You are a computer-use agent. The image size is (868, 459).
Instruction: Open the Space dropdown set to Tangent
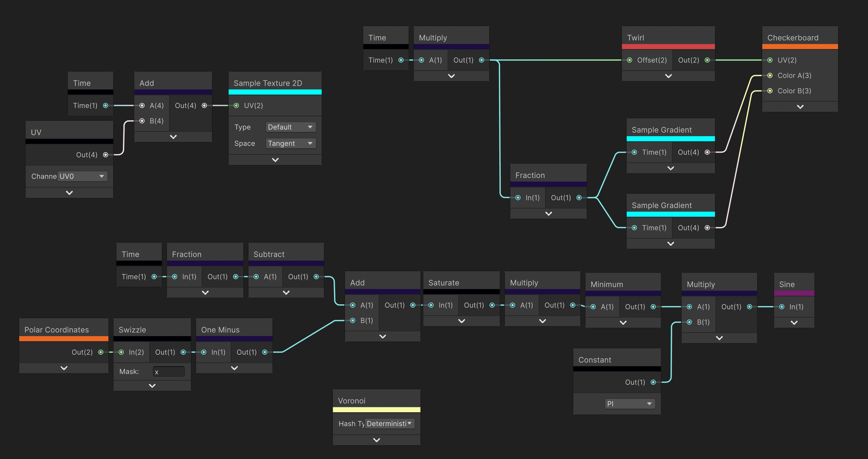291,143
